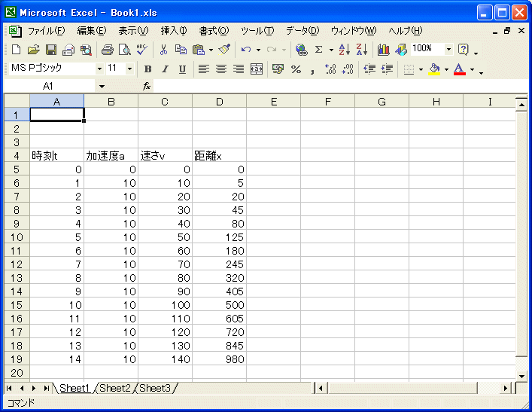Select the cell with value 245
Screen dimensions: 532x412
pyautogui.click(x=219, y=264)
